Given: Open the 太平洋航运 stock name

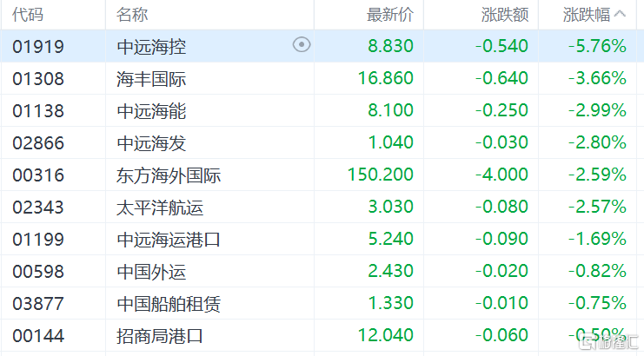Looking at the screenshot, I should pyautogui.click(x=160, y=208).
